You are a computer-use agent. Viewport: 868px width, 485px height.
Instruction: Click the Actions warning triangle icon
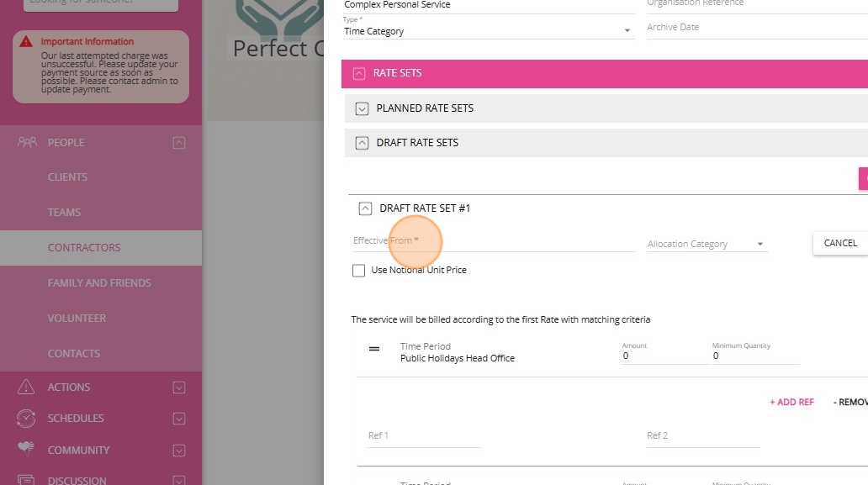pos(26,387)
